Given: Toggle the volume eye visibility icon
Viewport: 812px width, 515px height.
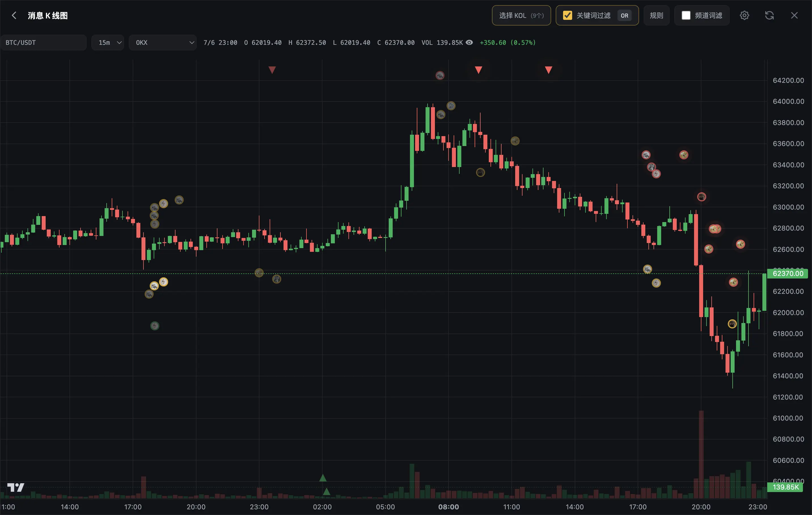Looking at the screenshot, I should pyautogui.click(x=469, y=43).
